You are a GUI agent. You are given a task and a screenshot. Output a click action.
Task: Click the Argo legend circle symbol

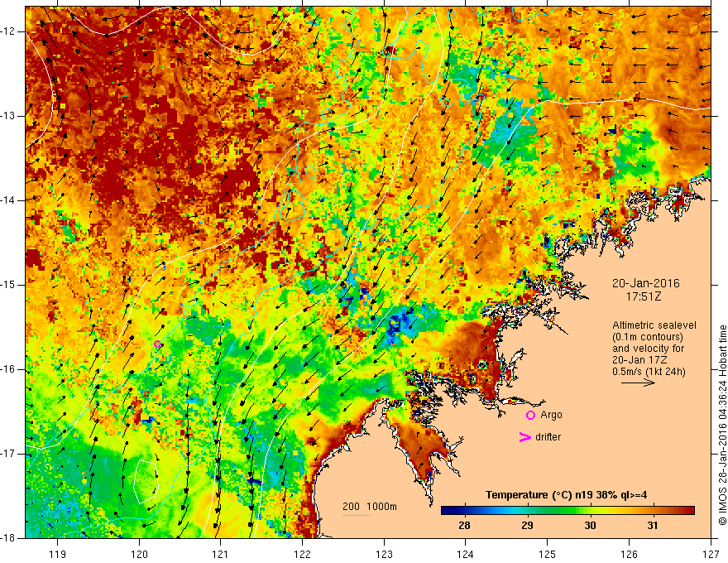530,415
